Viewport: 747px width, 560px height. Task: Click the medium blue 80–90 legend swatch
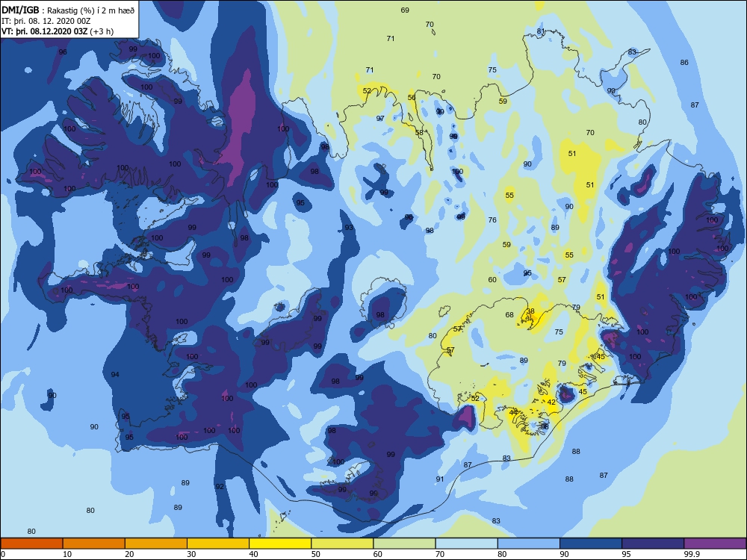click(529, 544)
